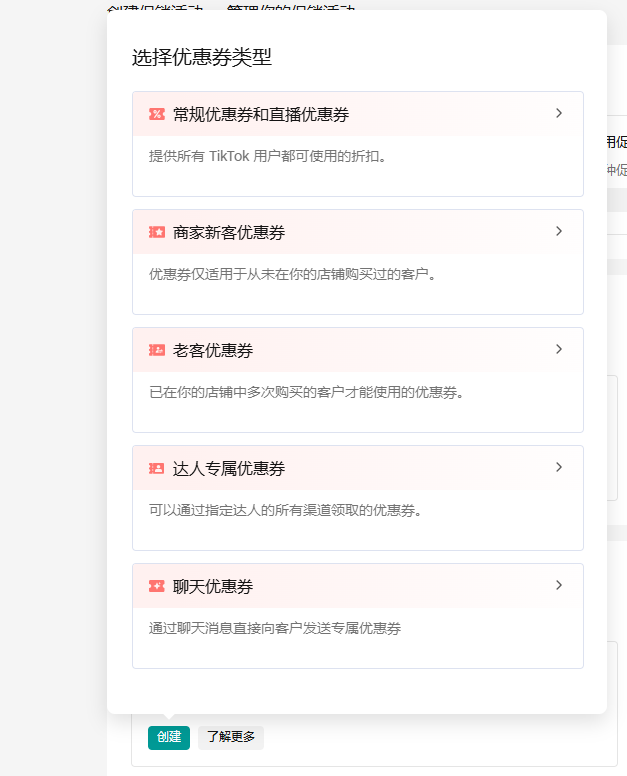
Task: Choose the 老客优惠券 option title
Action: (x=212, y=350)
